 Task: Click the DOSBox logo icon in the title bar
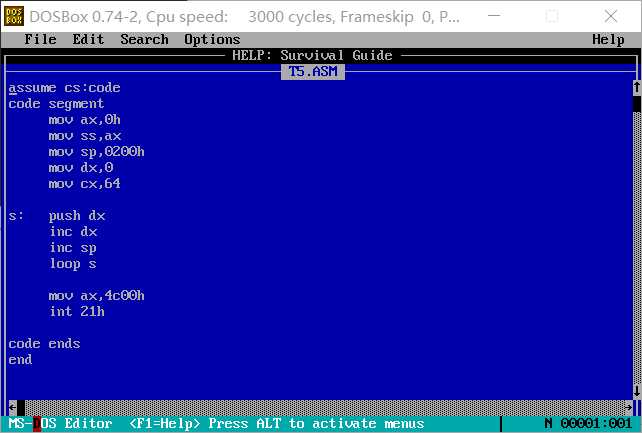click(x=14, y=16)
